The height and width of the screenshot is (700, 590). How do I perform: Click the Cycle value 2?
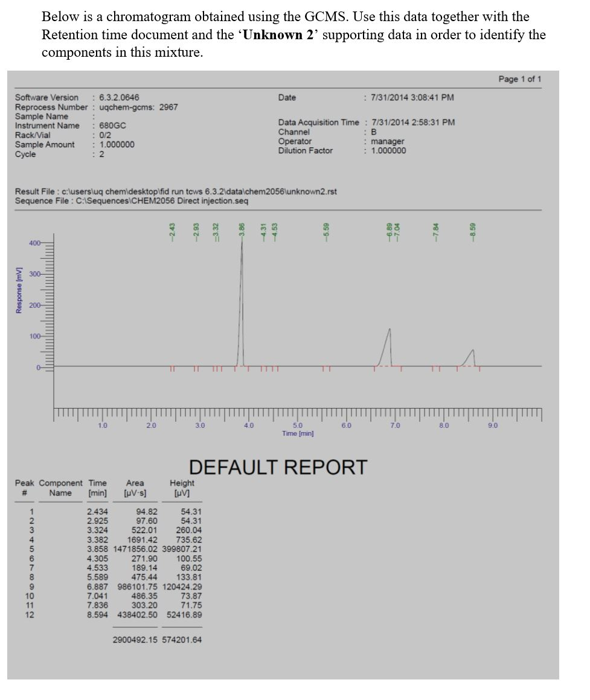(x=101, y=154)
